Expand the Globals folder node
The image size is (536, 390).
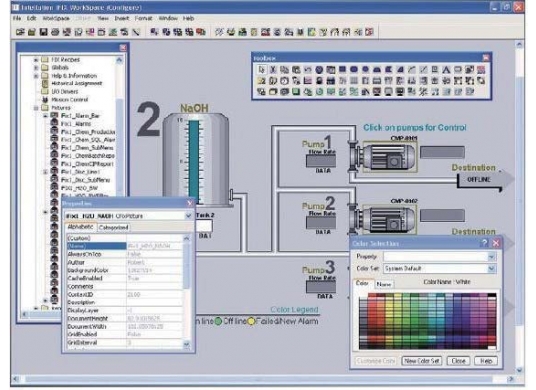click(36, 68)
